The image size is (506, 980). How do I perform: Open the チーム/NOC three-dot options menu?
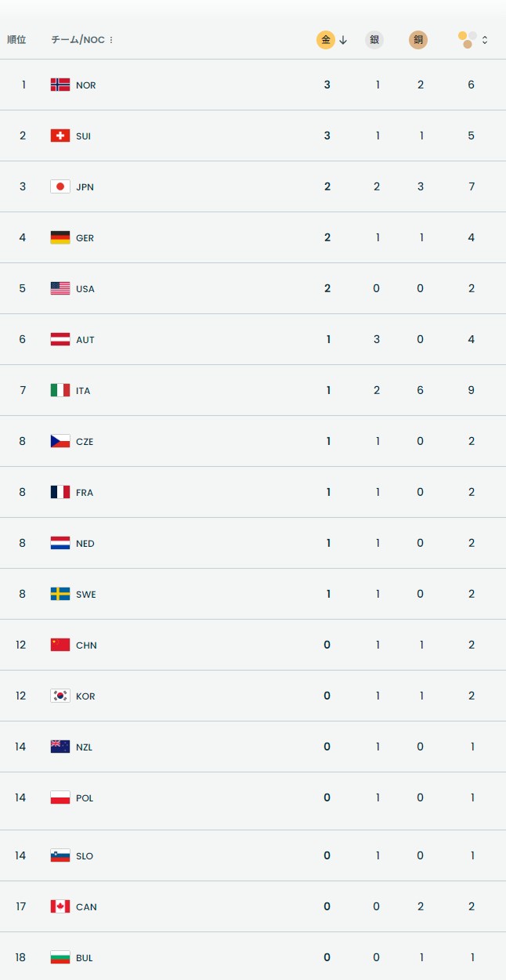(111, 40)
